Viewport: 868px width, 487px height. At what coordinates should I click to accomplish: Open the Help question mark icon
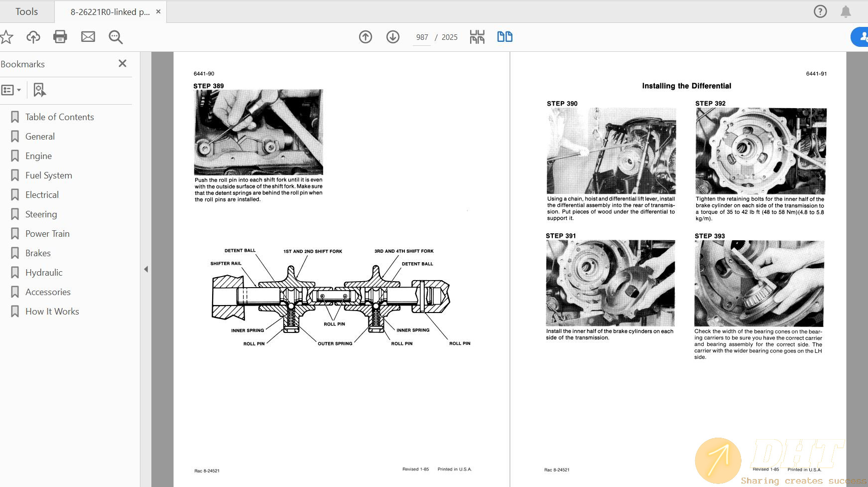[820, 11]
